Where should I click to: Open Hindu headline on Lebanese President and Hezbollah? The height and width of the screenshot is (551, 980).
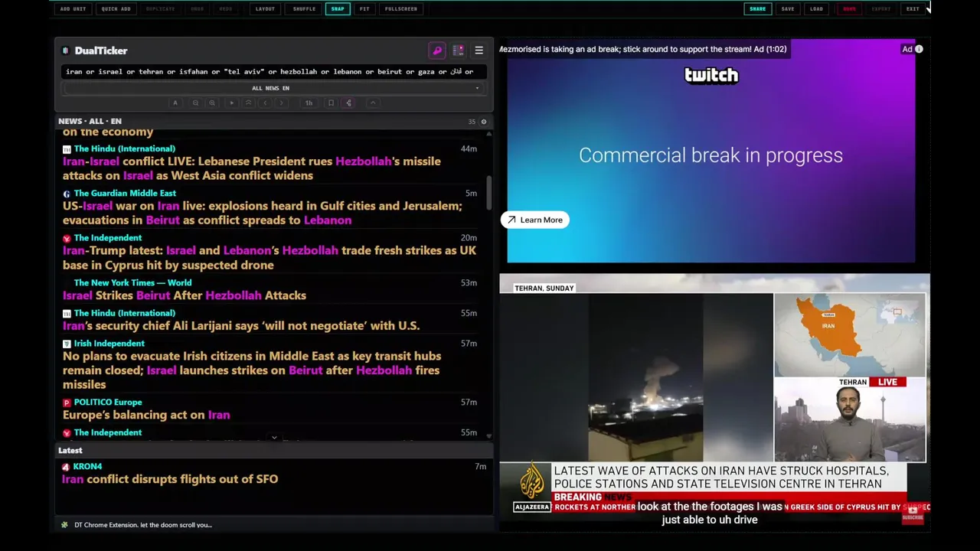click(x=252, y=168)
